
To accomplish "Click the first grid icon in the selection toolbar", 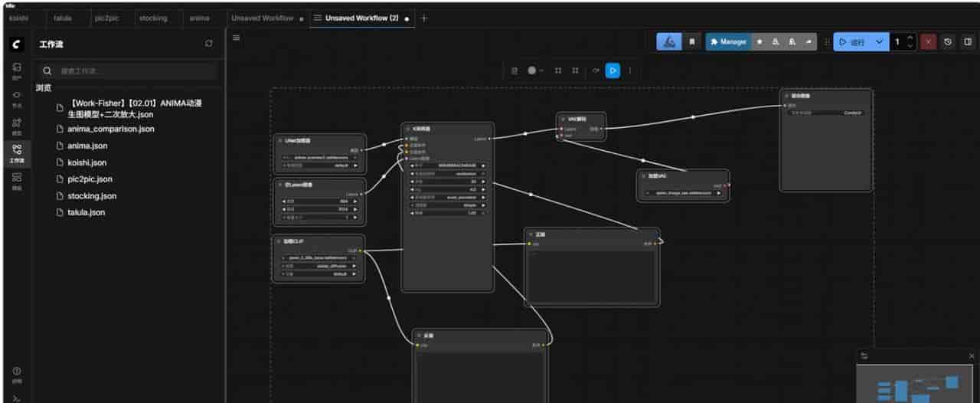I will coord(558,70).
